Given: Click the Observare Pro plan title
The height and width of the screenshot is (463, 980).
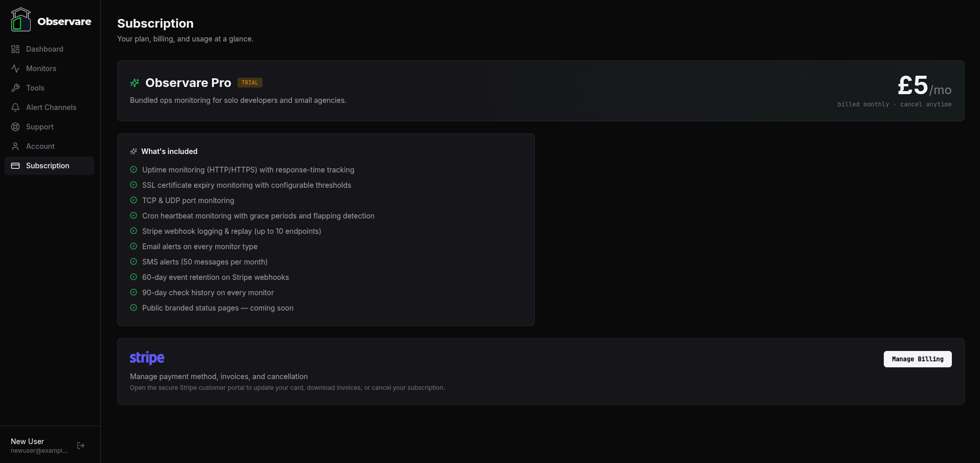Looking at the screenshot, I should tap(188, 82).
